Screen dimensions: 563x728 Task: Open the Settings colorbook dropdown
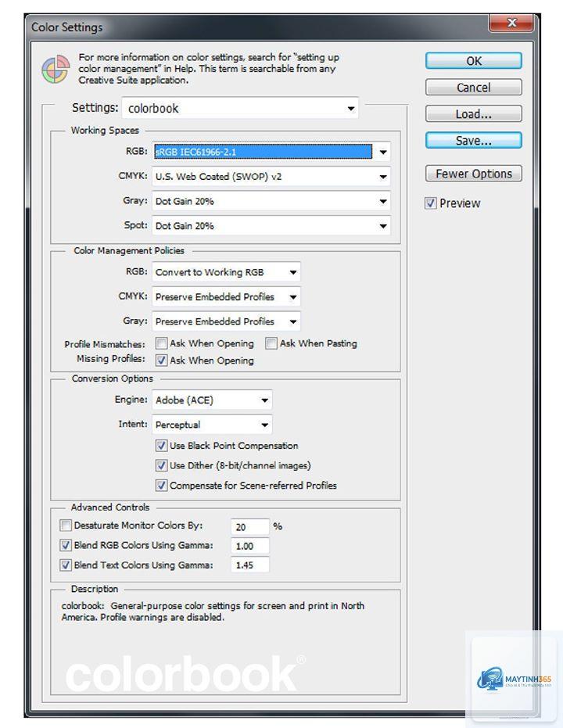click(240, 108)
